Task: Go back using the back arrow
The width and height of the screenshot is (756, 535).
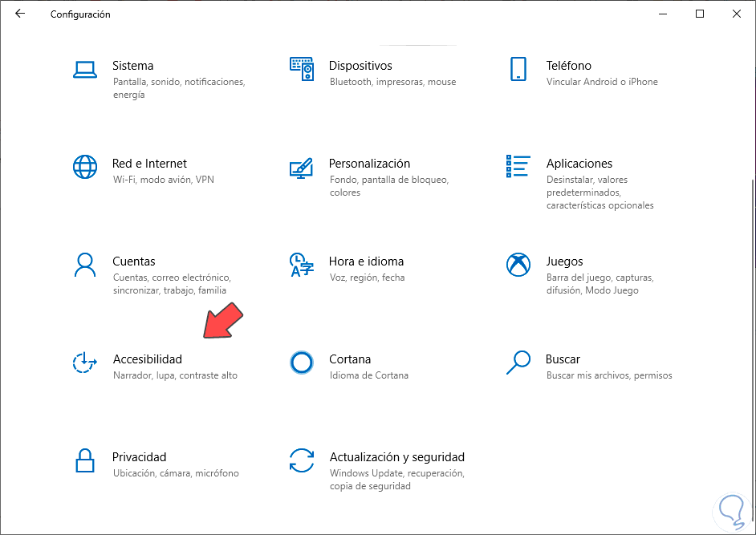Action: tap(20, 14)
